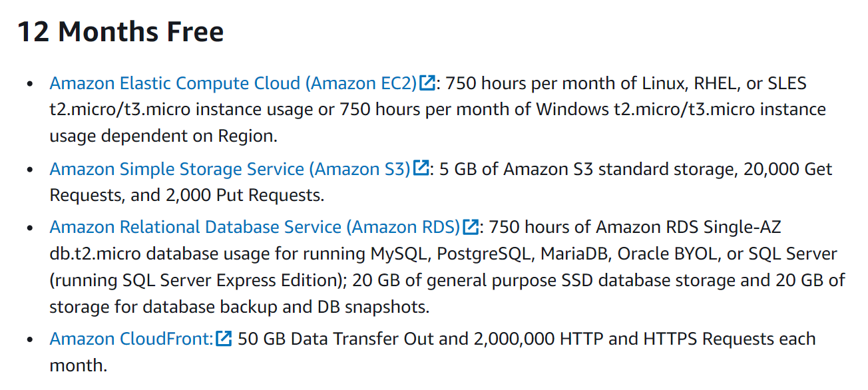Click the external-link icon after Amazon S3

click(421, 168)
